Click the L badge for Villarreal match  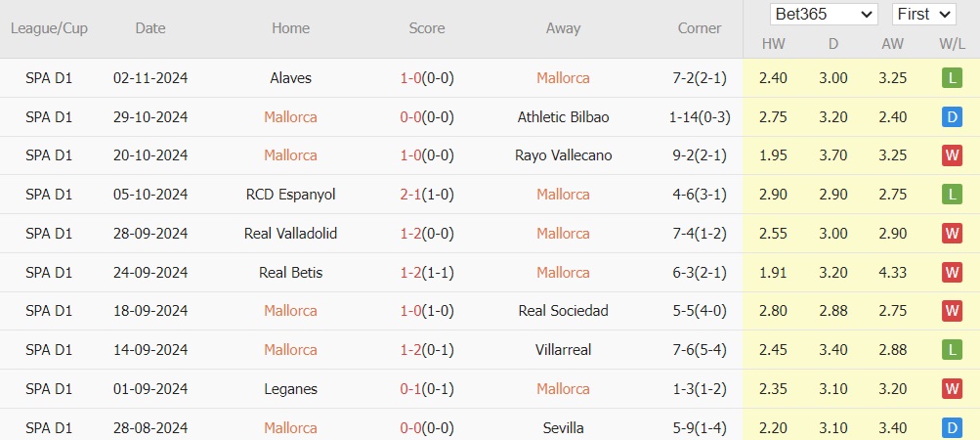click(952, 350)
